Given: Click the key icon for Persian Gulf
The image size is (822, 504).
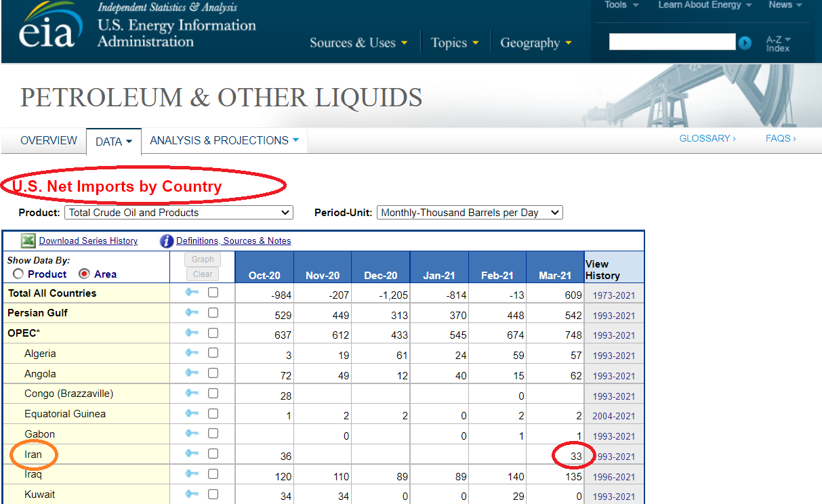Looking at the screenshot, I should coord(192,313).
